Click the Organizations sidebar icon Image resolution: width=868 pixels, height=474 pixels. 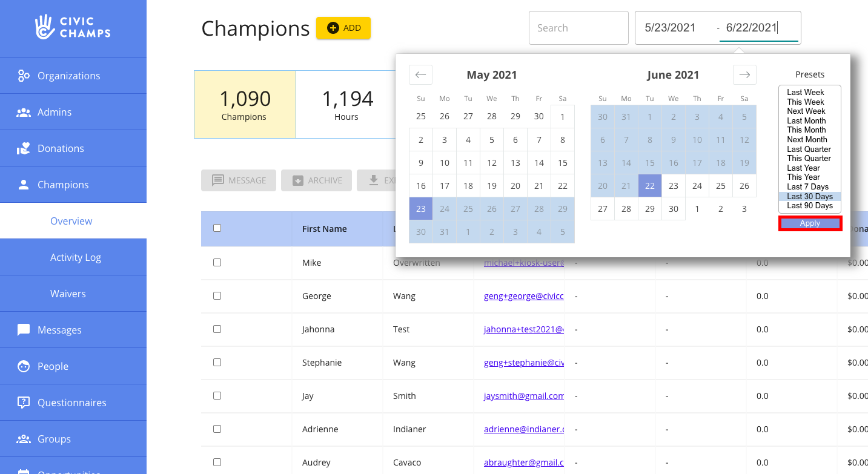tap(24, 76)
